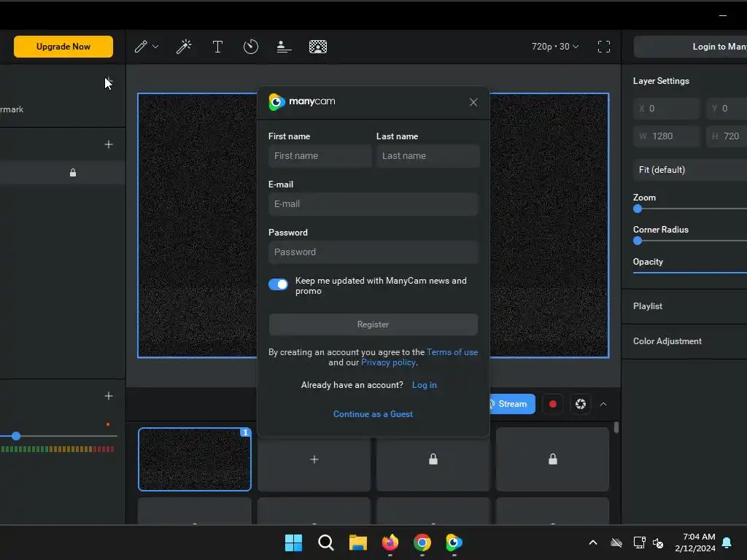Open the Terms of use link

452,352
